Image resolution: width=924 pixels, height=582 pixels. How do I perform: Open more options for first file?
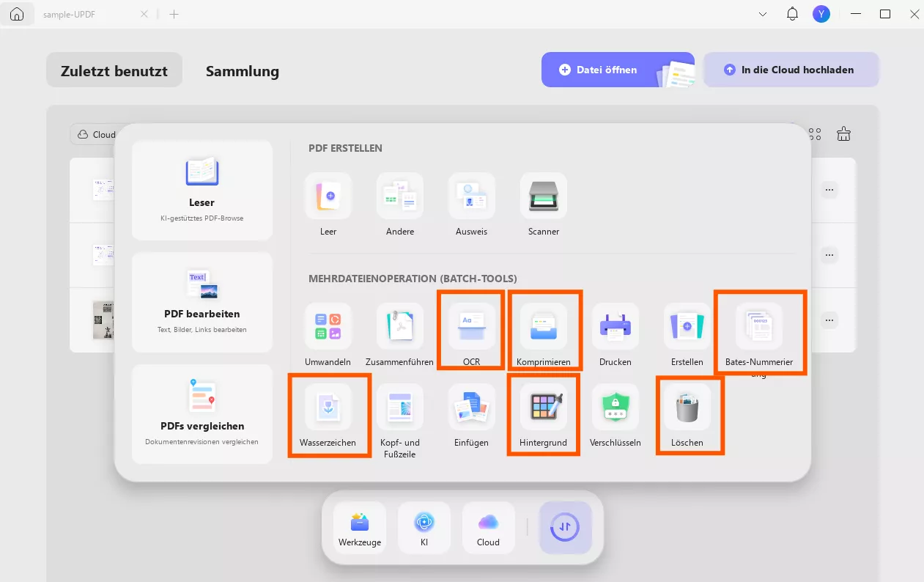[x=829, y=190]
